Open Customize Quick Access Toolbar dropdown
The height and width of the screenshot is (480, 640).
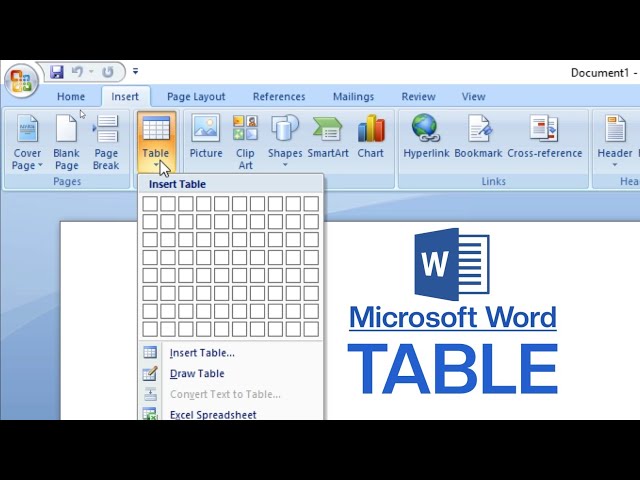(x=136, y=71)
